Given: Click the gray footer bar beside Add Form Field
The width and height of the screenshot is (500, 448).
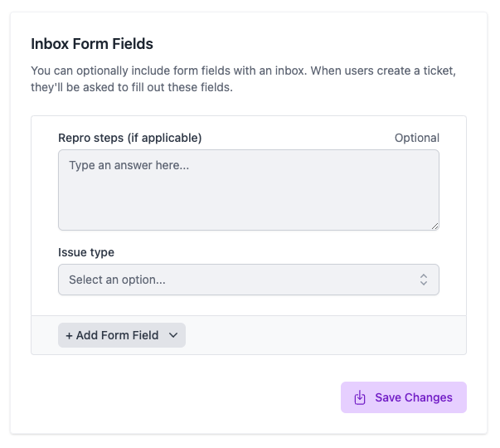Looking at the screenshot, I should pos(325,335).
